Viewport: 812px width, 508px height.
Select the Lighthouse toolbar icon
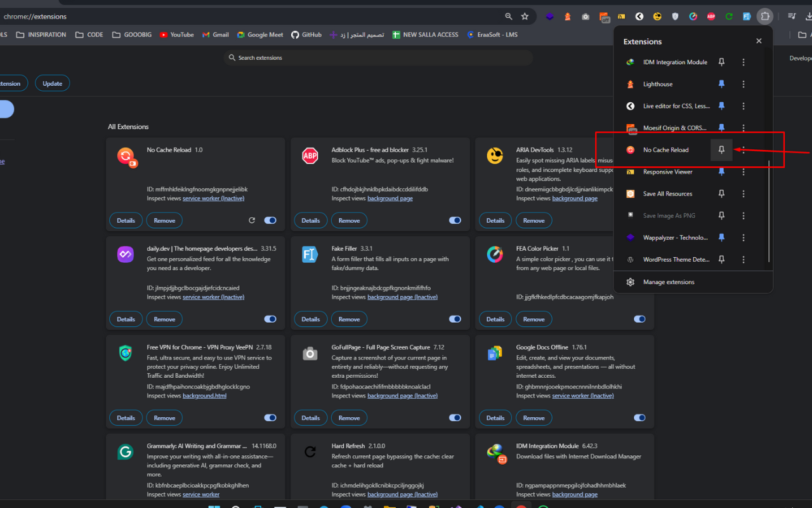point(567,17)
